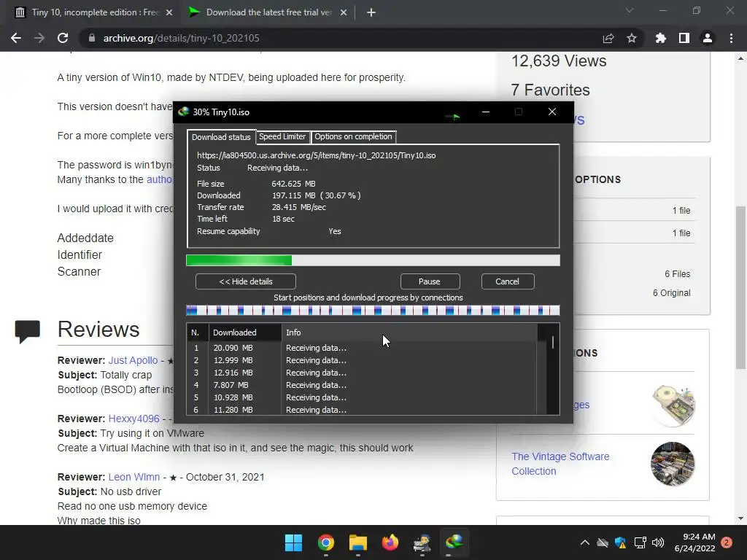Screen dimensions: 747x560
Task: Open the Windows Start menu
Action: click(x=293, y=542)
